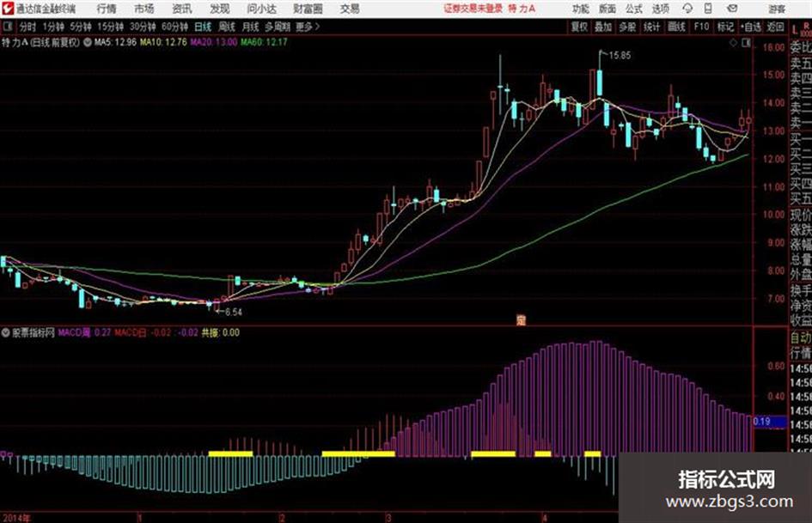Image resolution: width=812 pixels, height=523 pixels.
Task: Click the 15.85 high price label
Action: point(620,56)
